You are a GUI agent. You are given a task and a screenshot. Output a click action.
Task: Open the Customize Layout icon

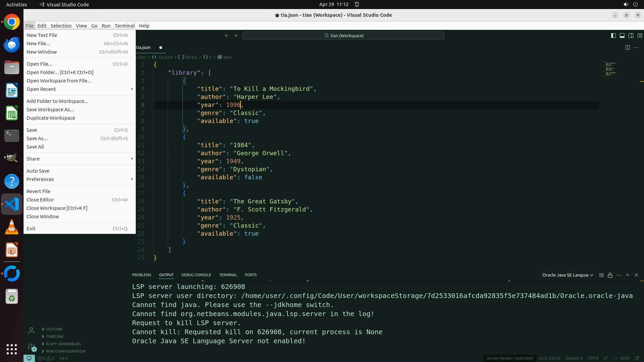[x=640, y=36]
